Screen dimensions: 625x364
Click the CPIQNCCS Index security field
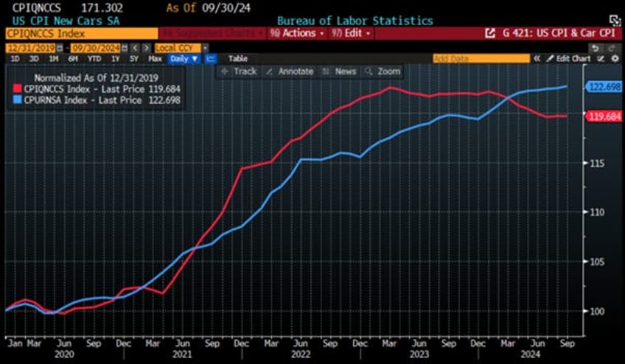[82, 33]
